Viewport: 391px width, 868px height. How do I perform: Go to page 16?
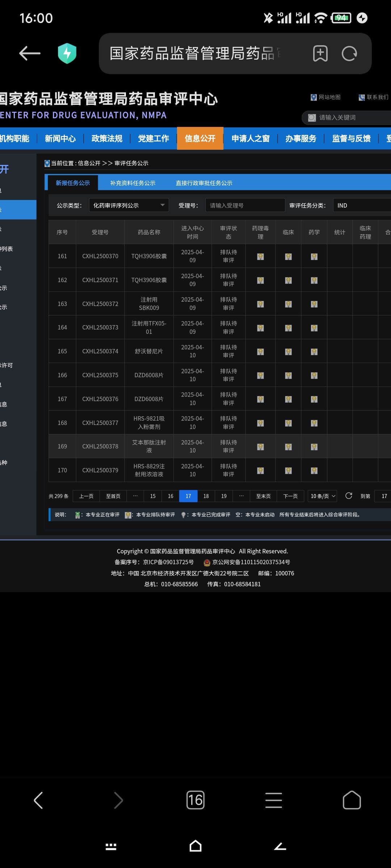[x=171, y=496]
